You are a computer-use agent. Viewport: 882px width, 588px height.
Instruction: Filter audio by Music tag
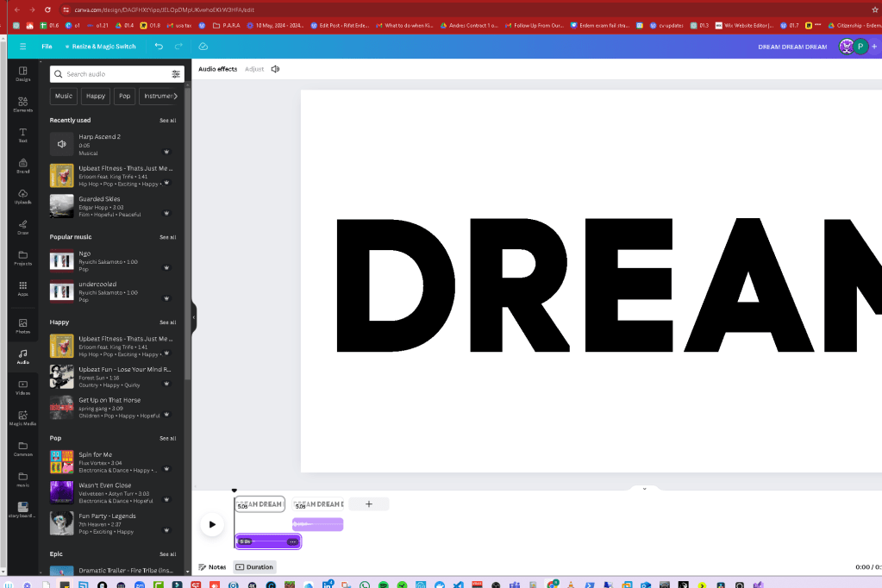[64, 97]
